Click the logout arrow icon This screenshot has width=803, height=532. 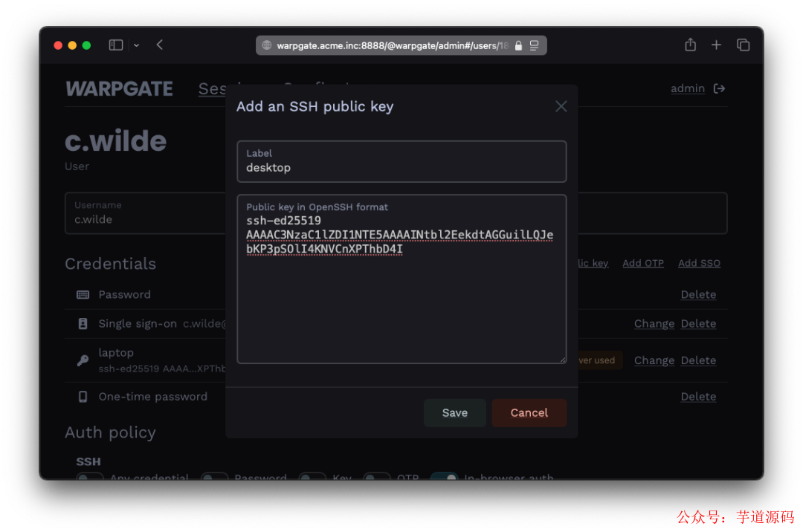[719, 88]
